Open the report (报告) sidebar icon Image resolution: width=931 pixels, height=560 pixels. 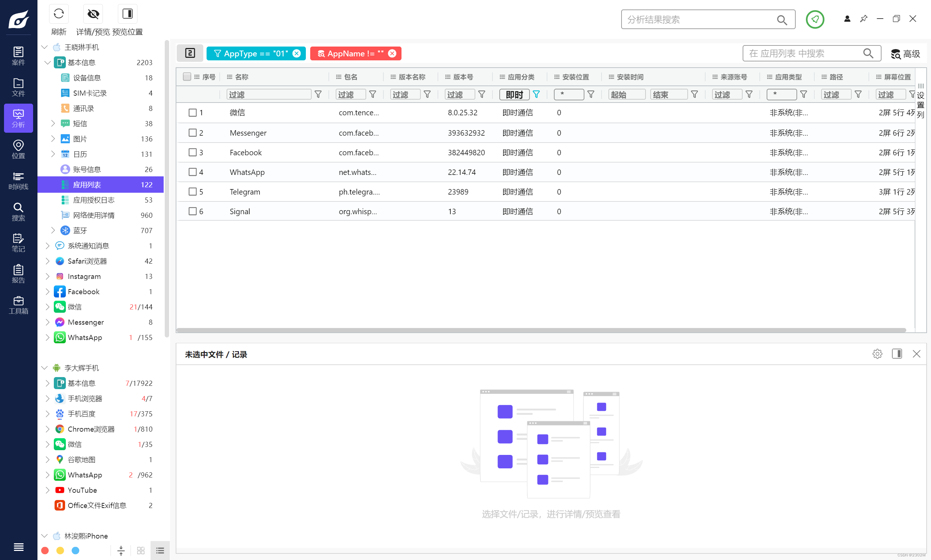pos(18,273)
